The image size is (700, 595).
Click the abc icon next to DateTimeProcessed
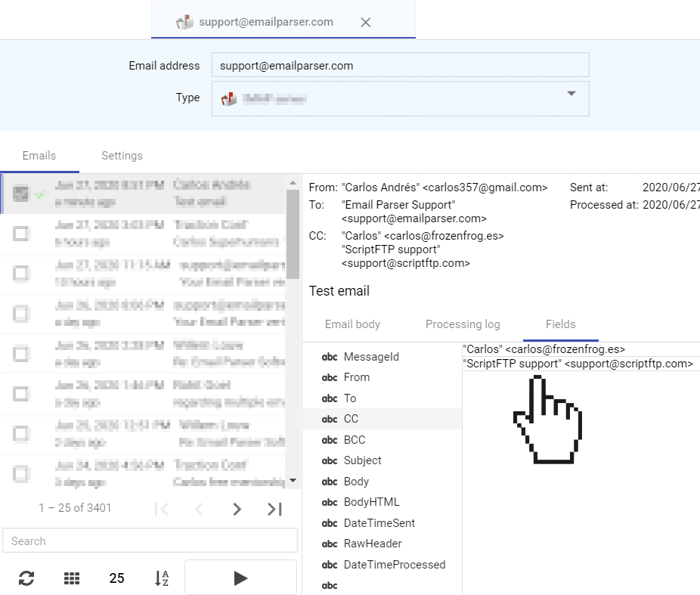pyautogui.click(x=330, y=565)
